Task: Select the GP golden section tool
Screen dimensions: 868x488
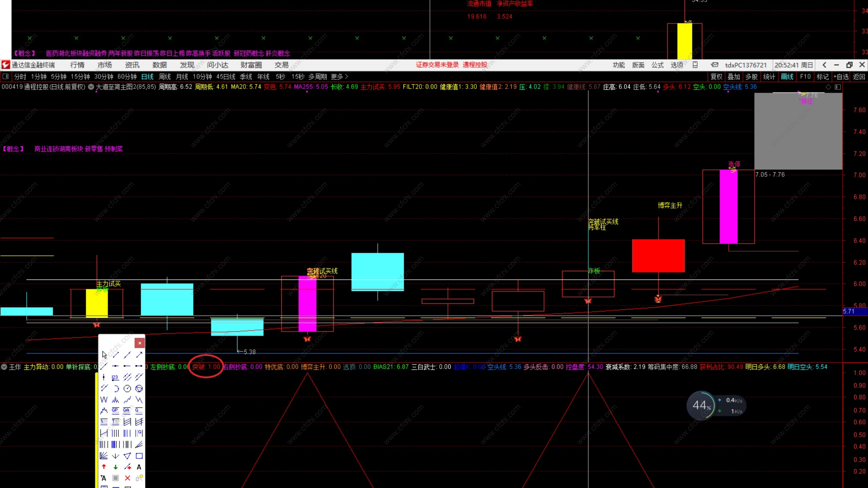Action: 115,411
